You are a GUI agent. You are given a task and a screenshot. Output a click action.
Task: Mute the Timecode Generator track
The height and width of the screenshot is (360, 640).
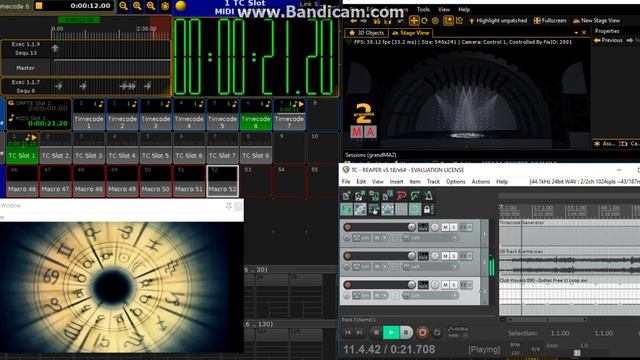click(x=445, y=227)
